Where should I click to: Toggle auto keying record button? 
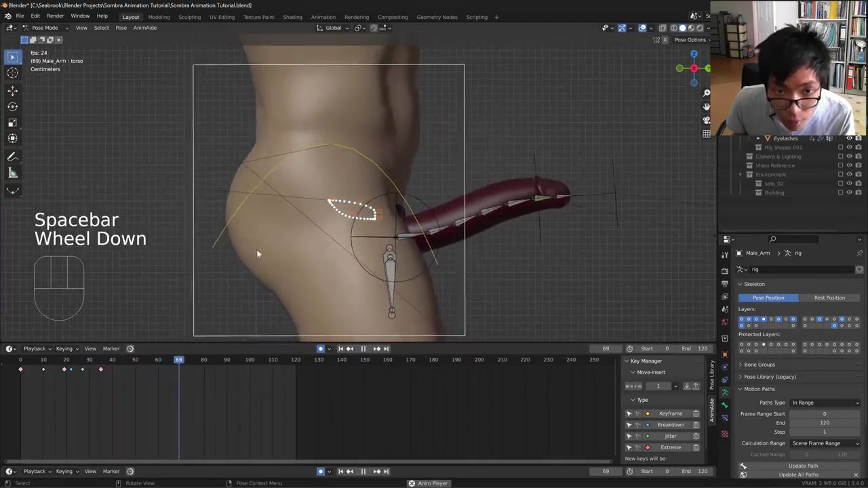tap(321, 348)
